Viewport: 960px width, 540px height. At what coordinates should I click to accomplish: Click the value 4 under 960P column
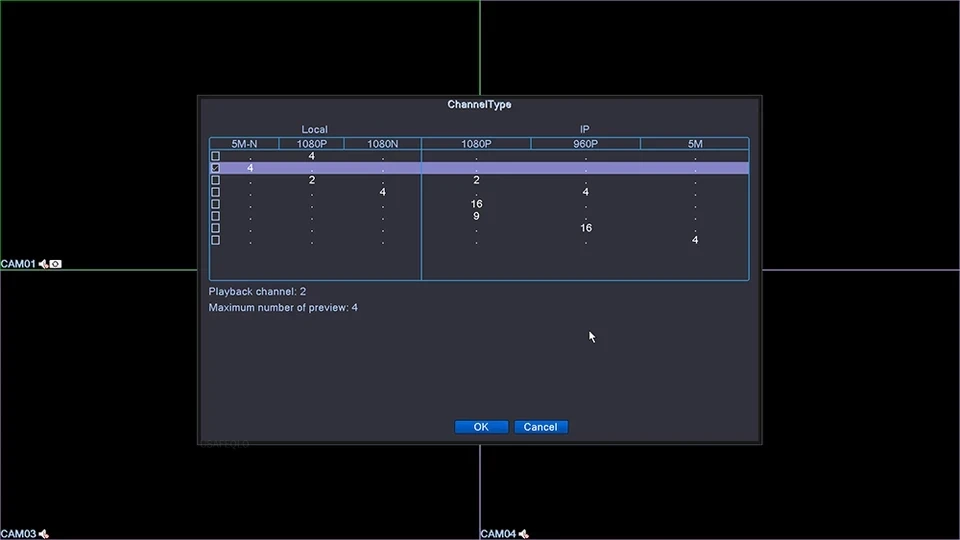coord(586,192)
